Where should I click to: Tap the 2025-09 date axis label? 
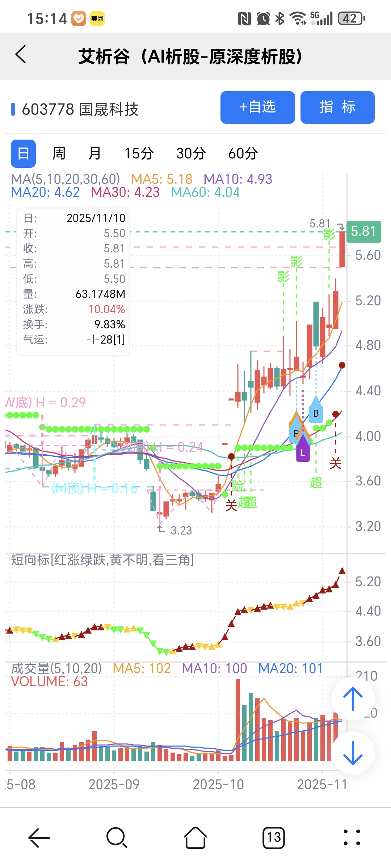click(x=114, y=784)
